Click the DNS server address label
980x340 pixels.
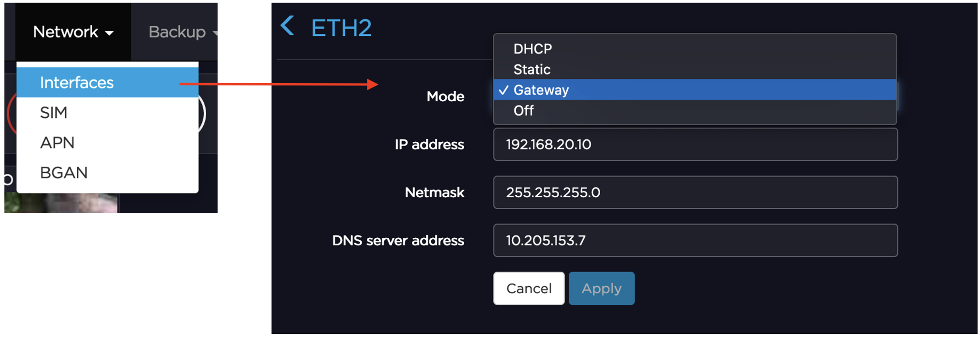(x=398, y=241)
